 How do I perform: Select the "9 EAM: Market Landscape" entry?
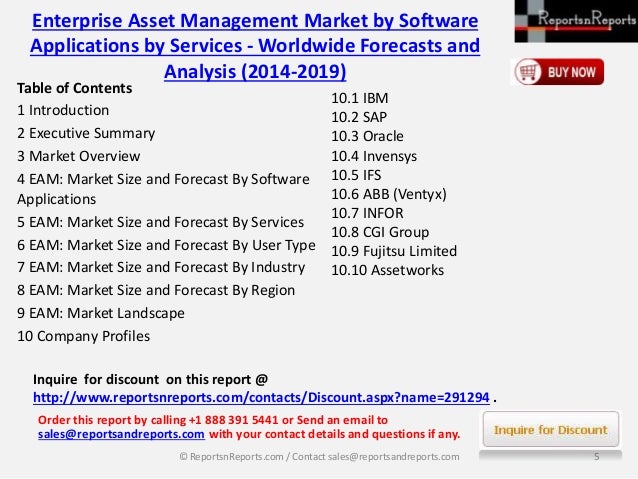(x=101, y=313)
